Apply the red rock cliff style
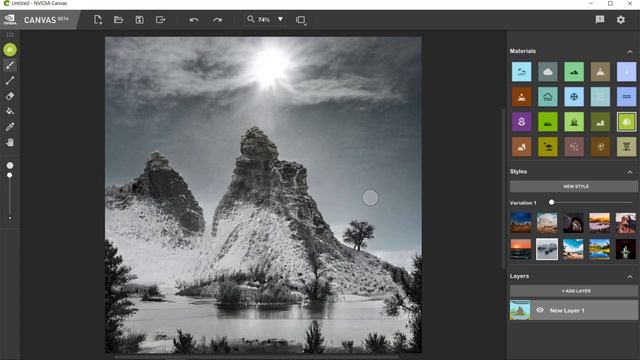The image size is (640, 360). coord(625,222)
